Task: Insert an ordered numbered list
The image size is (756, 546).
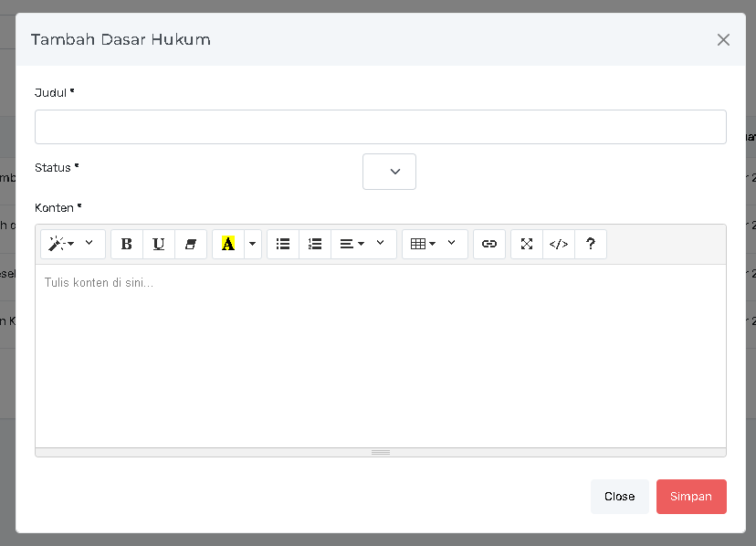Action: 315,245
